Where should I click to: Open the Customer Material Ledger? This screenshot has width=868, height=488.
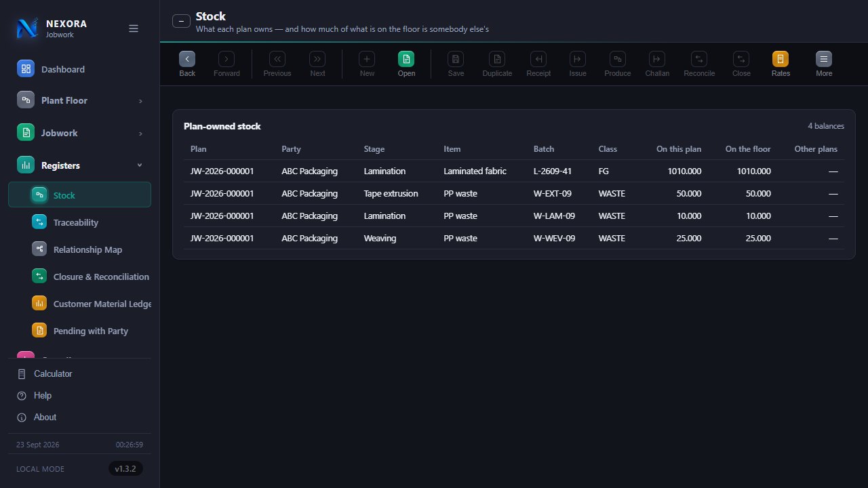point(80,304)
